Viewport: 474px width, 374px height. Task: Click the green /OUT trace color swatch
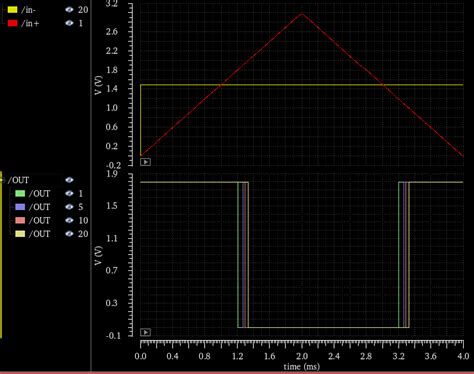pyautogui.click(x=20, y=193)
